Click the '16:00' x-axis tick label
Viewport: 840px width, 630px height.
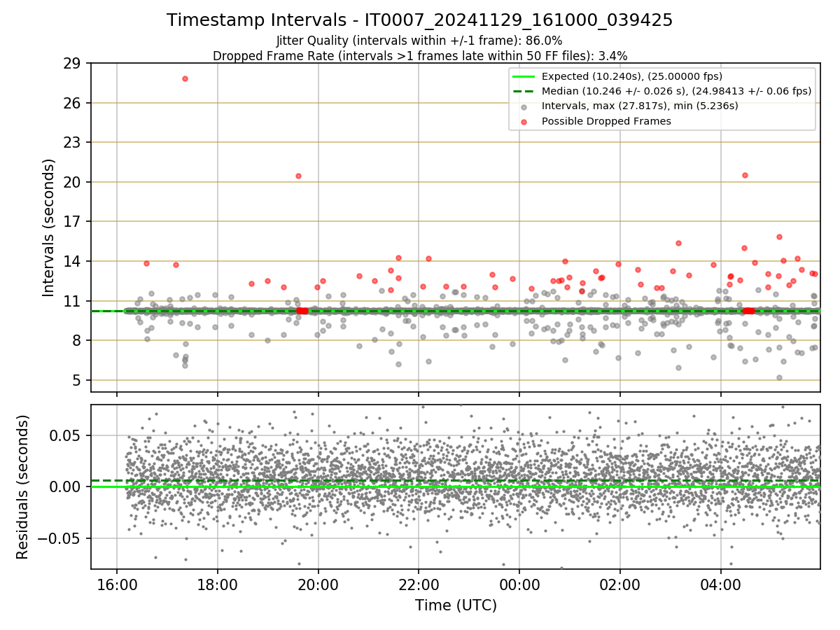(x=116, y=584)
